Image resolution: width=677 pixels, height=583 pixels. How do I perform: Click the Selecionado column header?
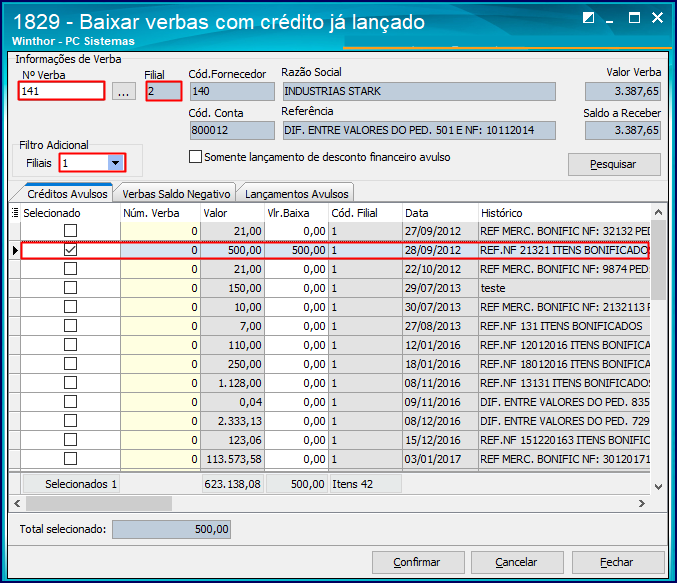coord(70,213)
